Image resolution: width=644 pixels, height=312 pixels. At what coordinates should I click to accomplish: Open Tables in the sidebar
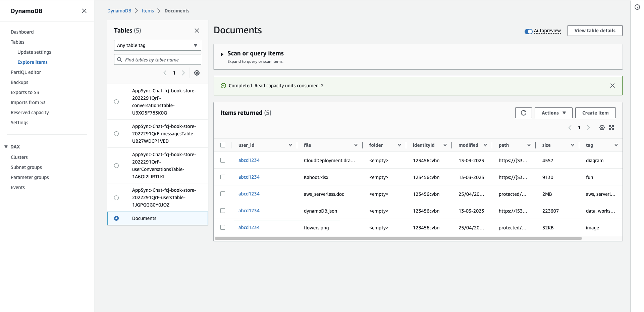pos(17,42)
